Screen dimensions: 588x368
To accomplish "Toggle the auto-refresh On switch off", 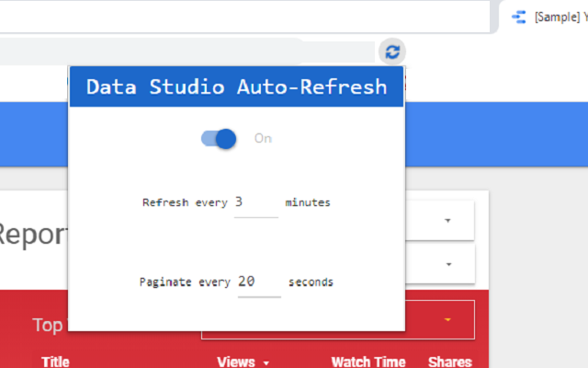I will click(219, 139).
